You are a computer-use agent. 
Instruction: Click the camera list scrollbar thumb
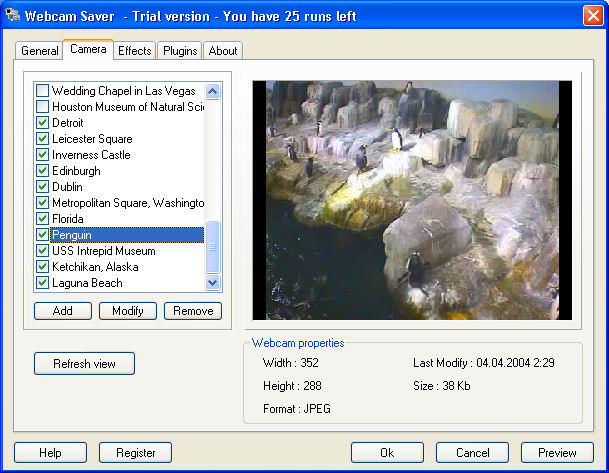click(x=212, y=246)
